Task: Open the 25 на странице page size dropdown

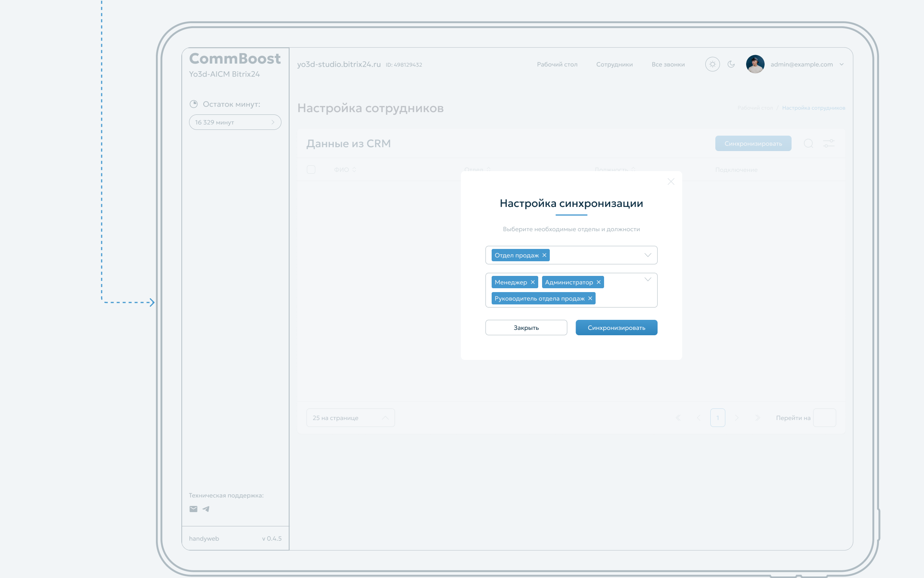Action: (350, 418)
